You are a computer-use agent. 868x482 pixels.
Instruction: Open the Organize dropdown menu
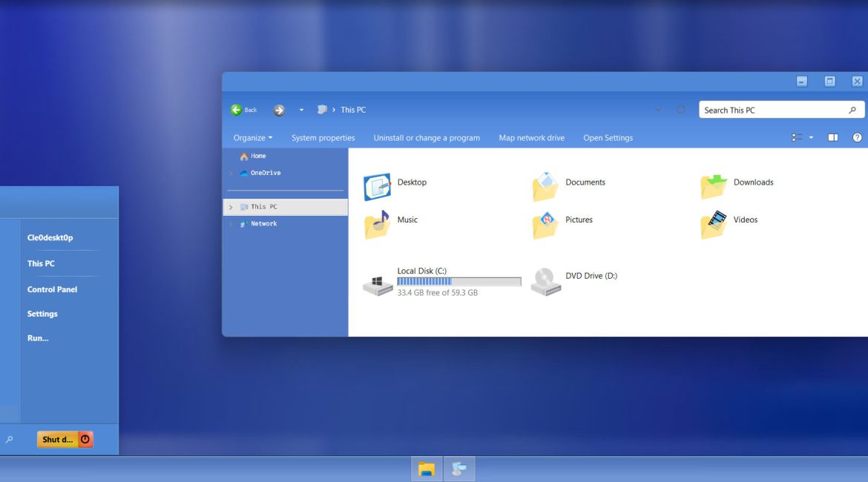253,138
